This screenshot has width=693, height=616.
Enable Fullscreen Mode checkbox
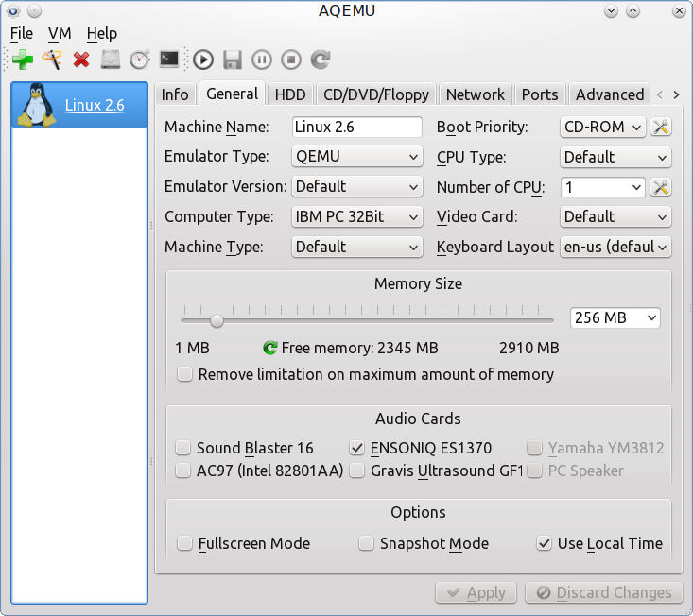(184, 543)
